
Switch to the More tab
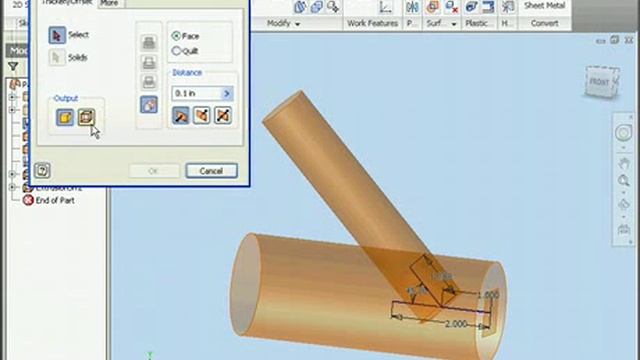click(109, 3)
